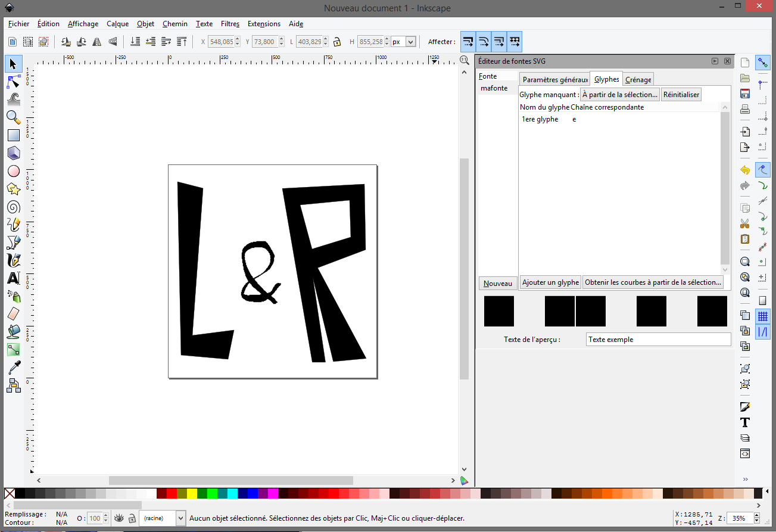Screen dimensions: 776x532
Task: Activate the Zoom tool
Action: pyautogui.click(x=13, y=117)
